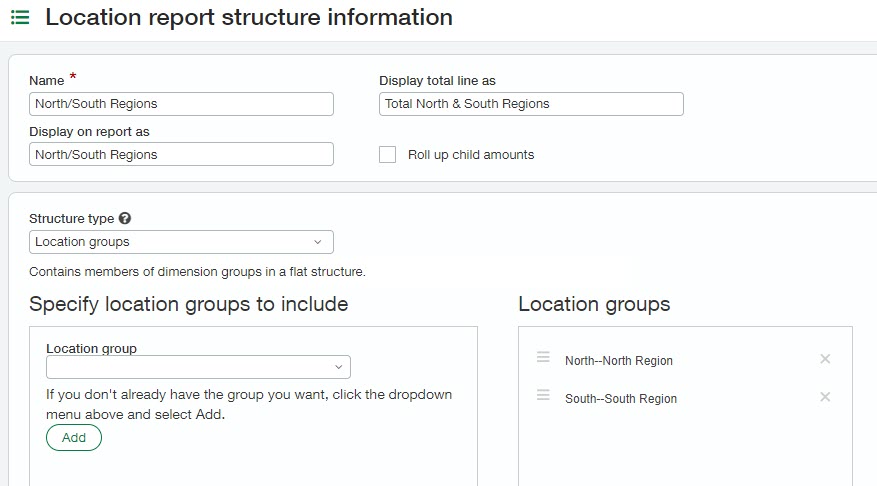Click the Specify location groups to include heading
The image size is (877, 486).
coord(189,304)
